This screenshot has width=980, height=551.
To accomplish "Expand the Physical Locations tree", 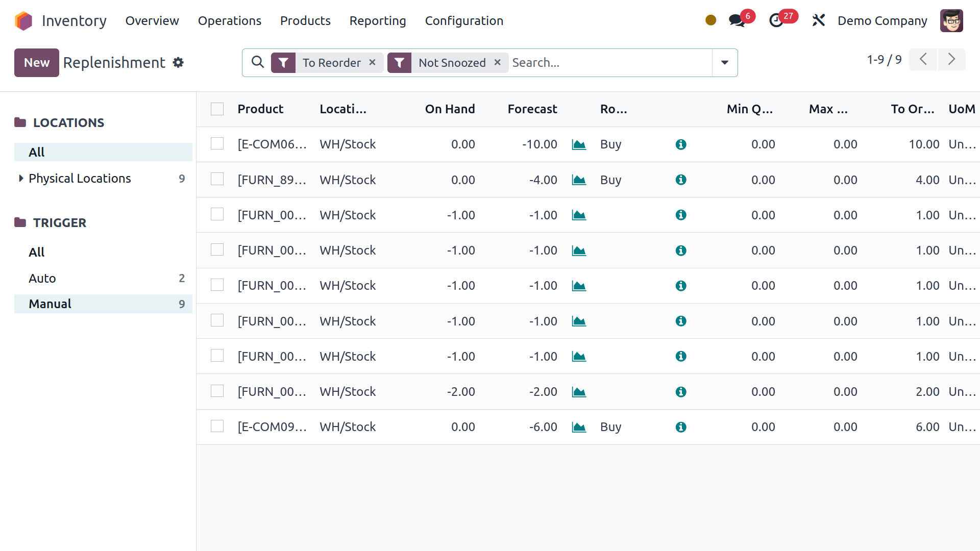I will [21, 178].
